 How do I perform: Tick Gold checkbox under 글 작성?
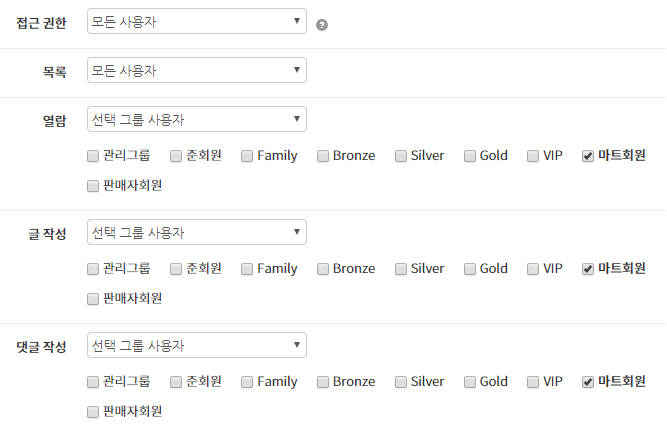tap(470, 269)
